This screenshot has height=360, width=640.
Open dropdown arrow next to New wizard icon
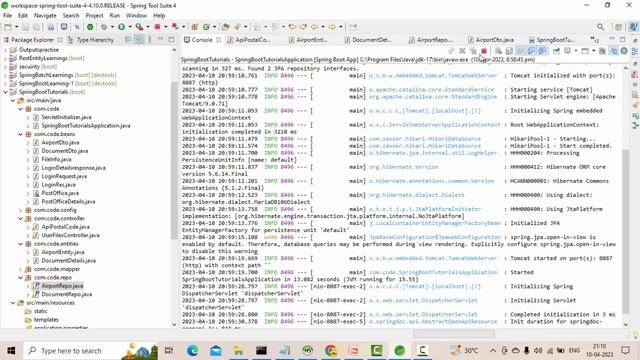coord(16,27)
